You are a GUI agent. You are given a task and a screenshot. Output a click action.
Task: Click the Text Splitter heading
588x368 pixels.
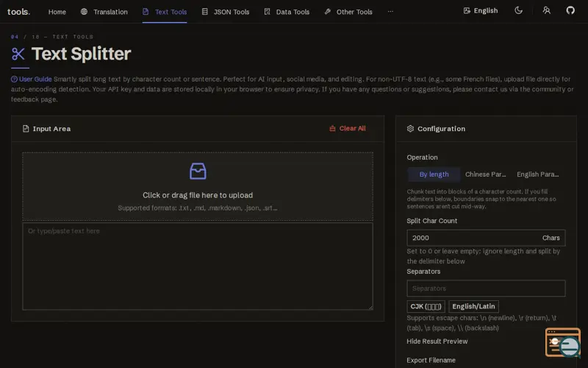click(x=81, y=54)
